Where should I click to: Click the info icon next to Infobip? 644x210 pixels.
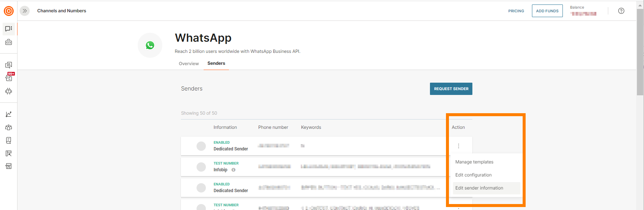[233, 170]
